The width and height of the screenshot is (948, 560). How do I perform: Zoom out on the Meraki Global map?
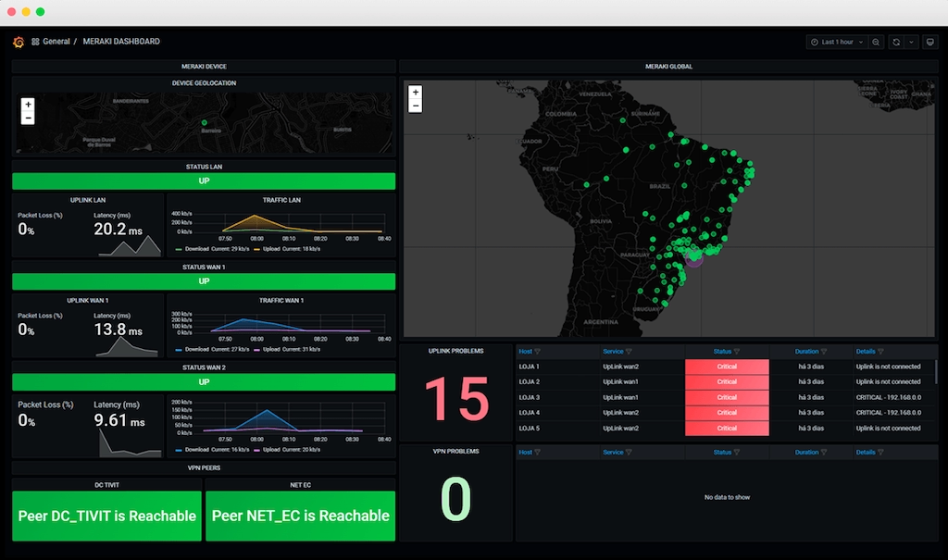point(416,106)
